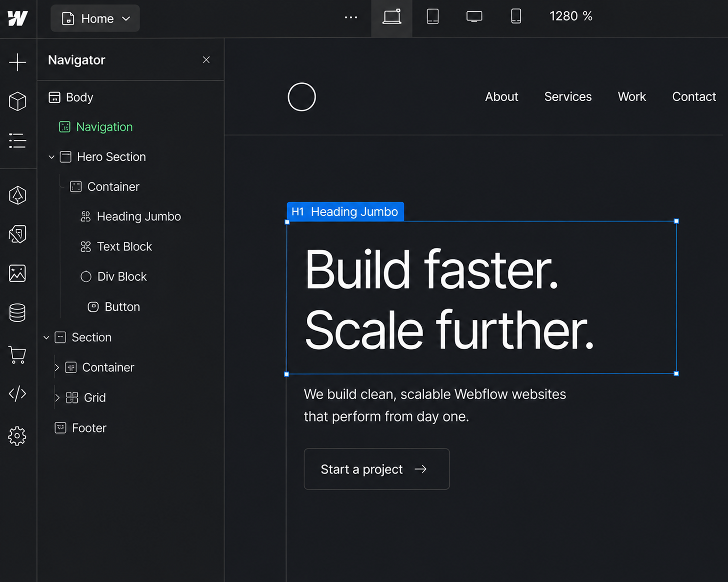Click the Services nav link
This screenshot has height=582, width=728.
[568, 97]
